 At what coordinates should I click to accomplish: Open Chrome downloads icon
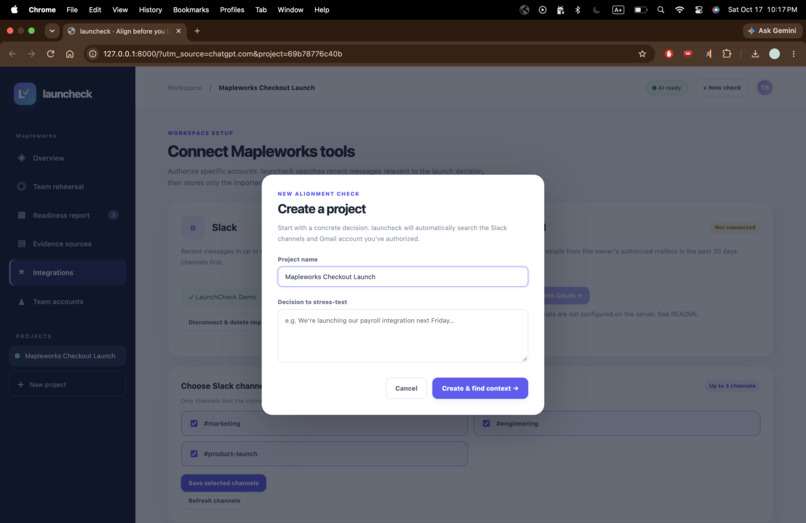tap(755, 53)
